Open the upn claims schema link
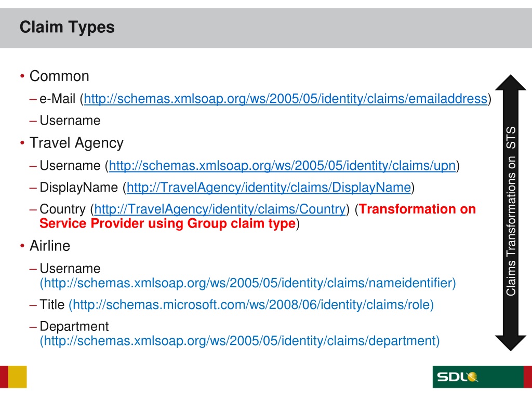The width and height of the screenshot is (532, 399). [282, 166]
